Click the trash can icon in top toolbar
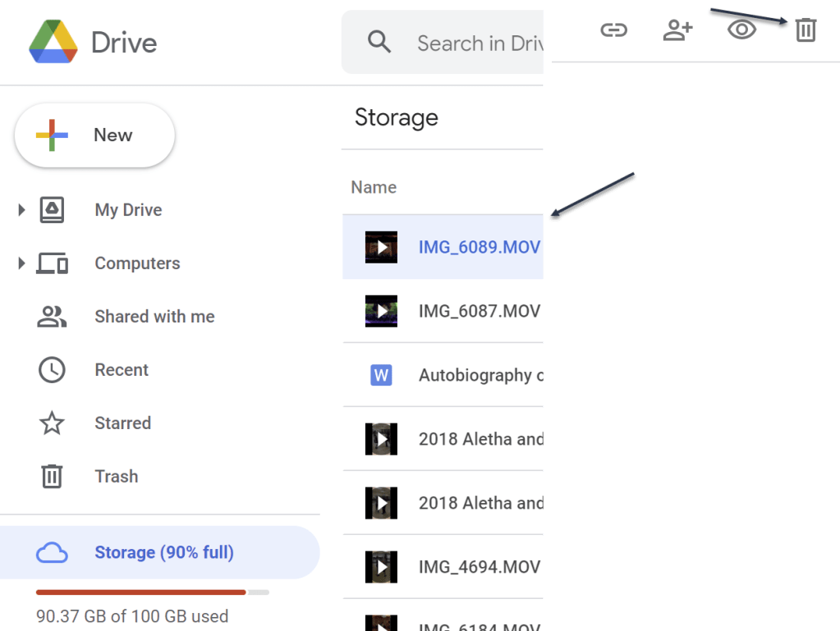The height and width of the screenshot is (631, 840). 806,31
